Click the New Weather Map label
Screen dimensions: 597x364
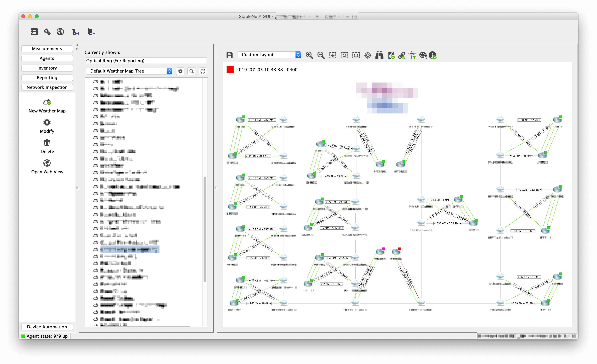click(x=47, y=111)
